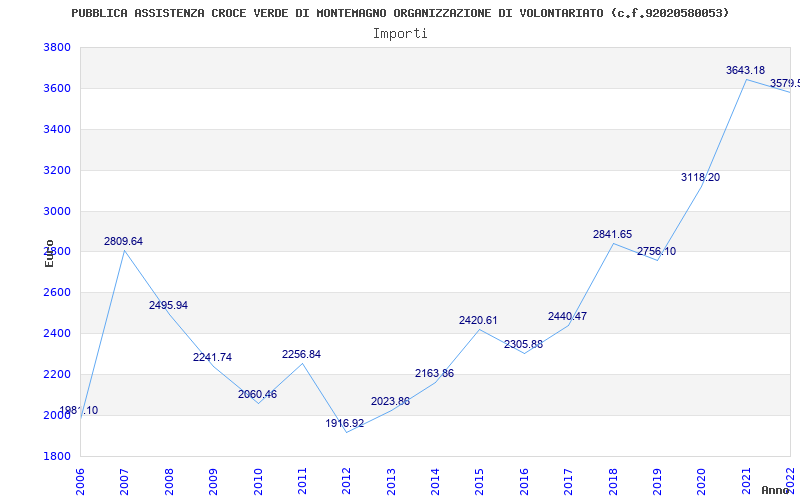This screenshot has width=800, height=500.
Task: Click the 2015 year axis label
Action: (480, 481)
